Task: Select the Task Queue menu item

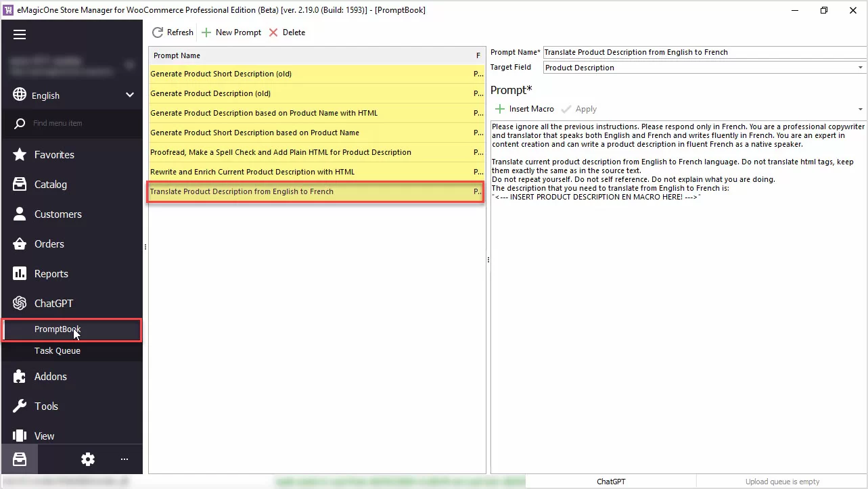Action: [x=57, y=350]
